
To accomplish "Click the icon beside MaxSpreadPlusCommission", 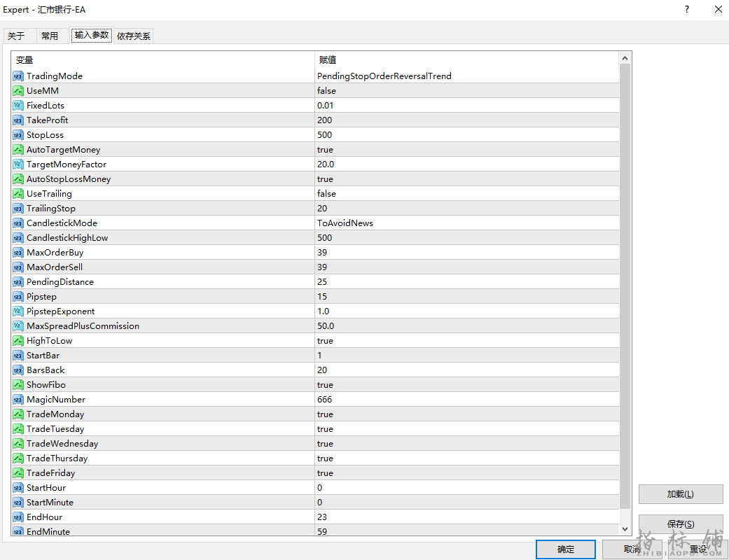I will (x=18, y=326).
